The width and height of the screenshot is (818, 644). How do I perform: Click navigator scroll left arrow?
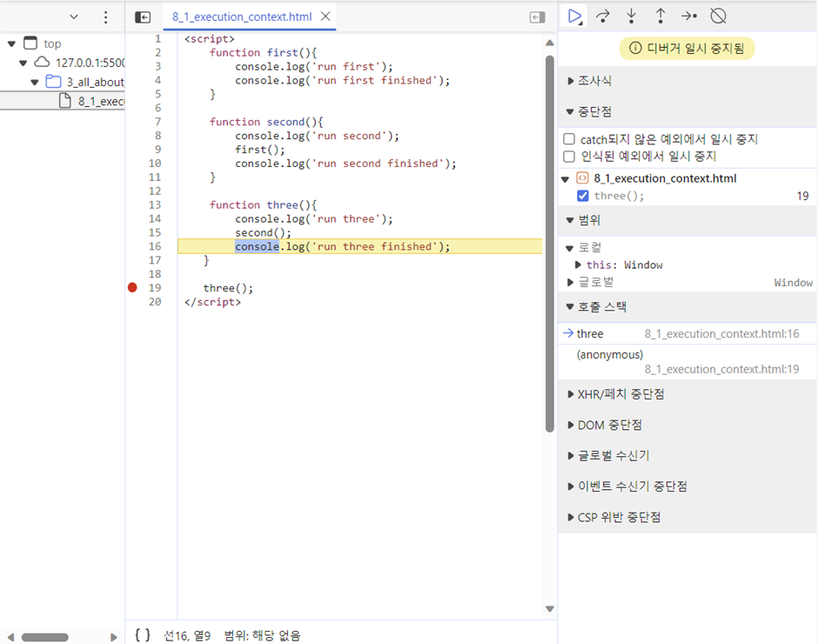(x=10, y=637)
